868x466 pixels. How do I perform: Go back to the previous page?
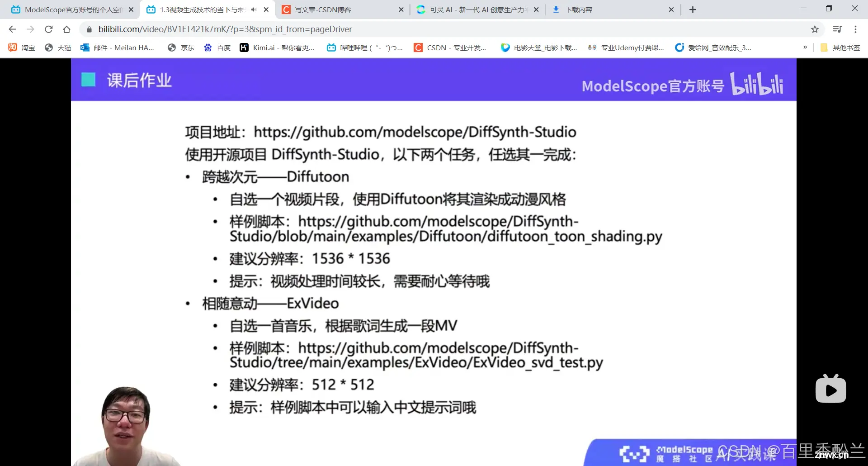(12, 29)
